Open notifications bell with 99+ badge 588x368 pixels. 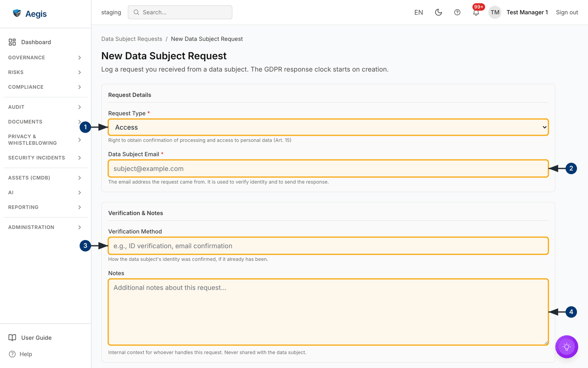[476, 12]
